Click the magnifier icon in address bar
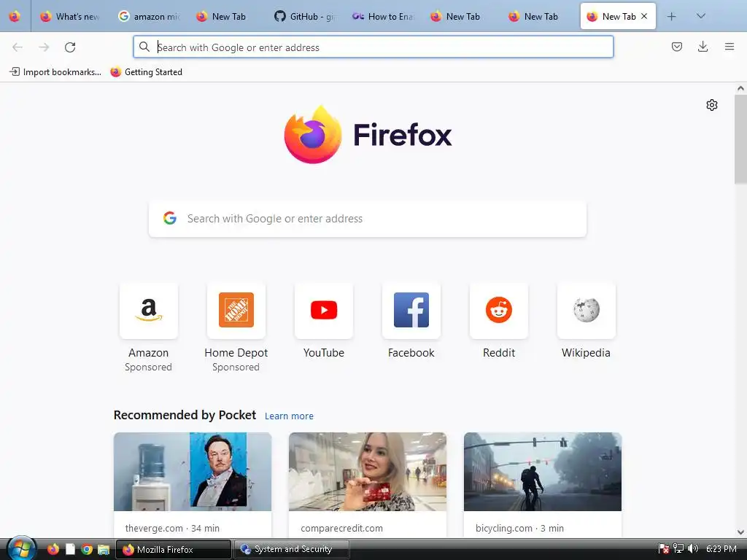 pos(144,47)
